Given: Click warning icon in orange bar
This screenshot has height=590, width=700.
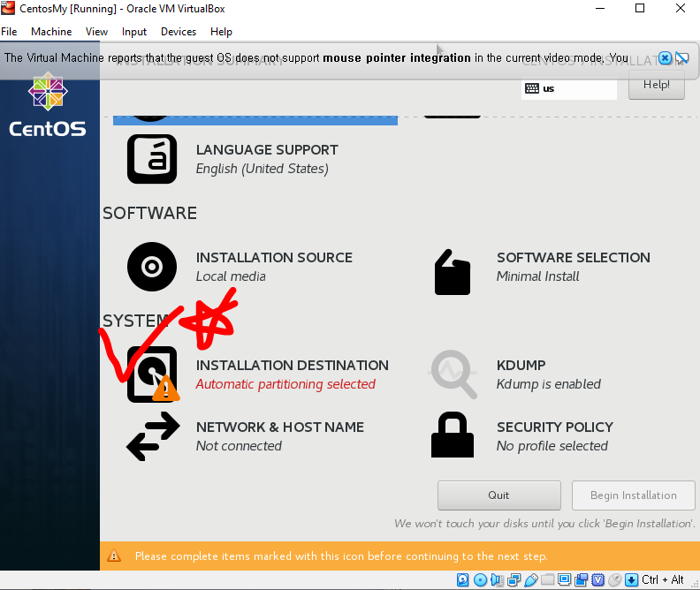Looking at the screenshot, I should [114, 556].
